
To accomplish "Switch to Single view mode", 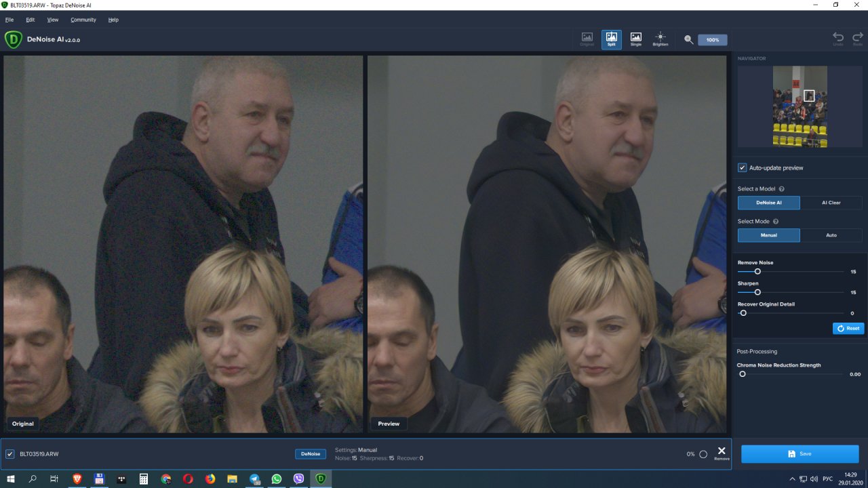I will coord(636,39).
